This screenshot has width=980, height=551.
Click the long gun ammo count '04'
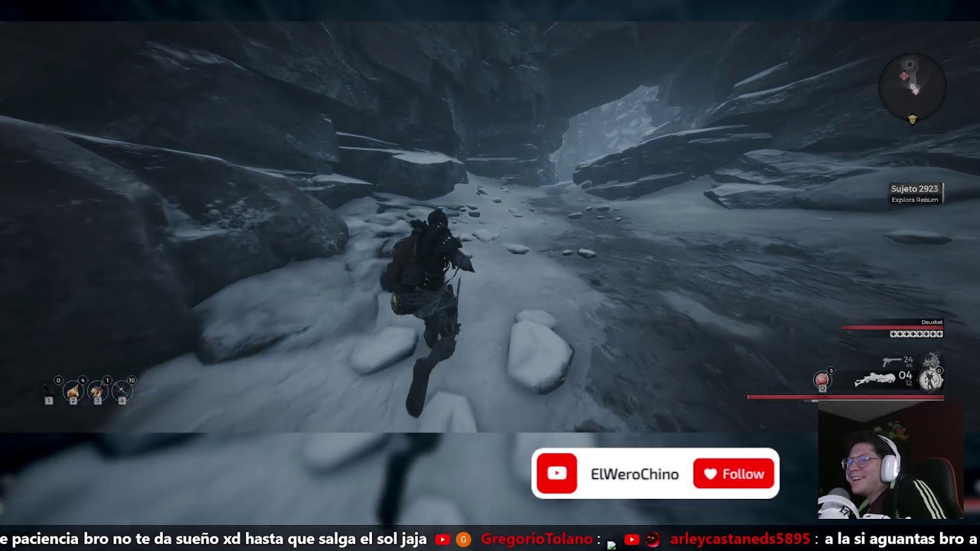[905, 376]
